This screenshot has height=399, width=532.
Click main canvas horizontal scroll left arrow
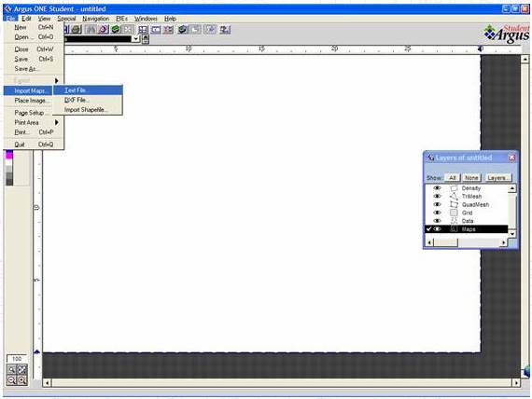tap(48, 383)
